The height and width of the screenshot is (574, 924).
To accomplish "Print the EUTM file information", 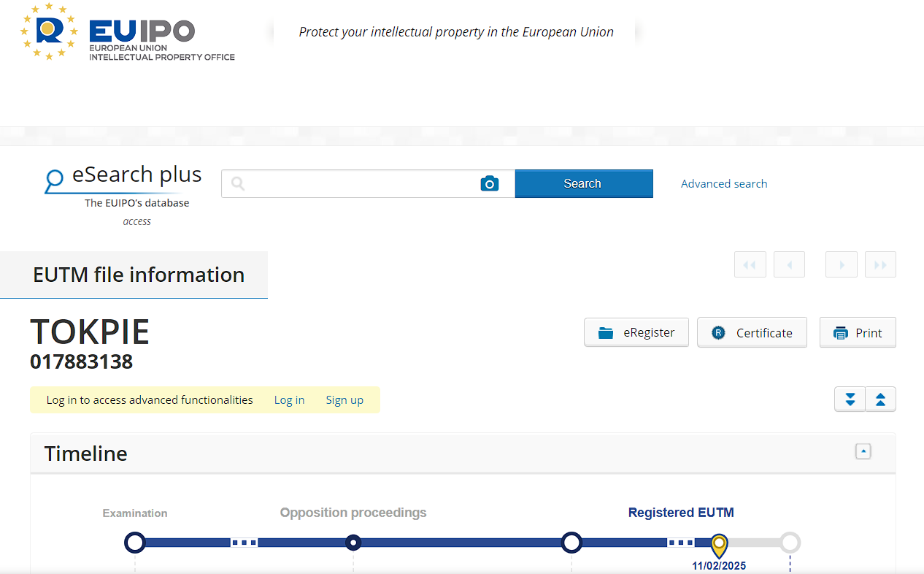I will (x=858, y=332).
